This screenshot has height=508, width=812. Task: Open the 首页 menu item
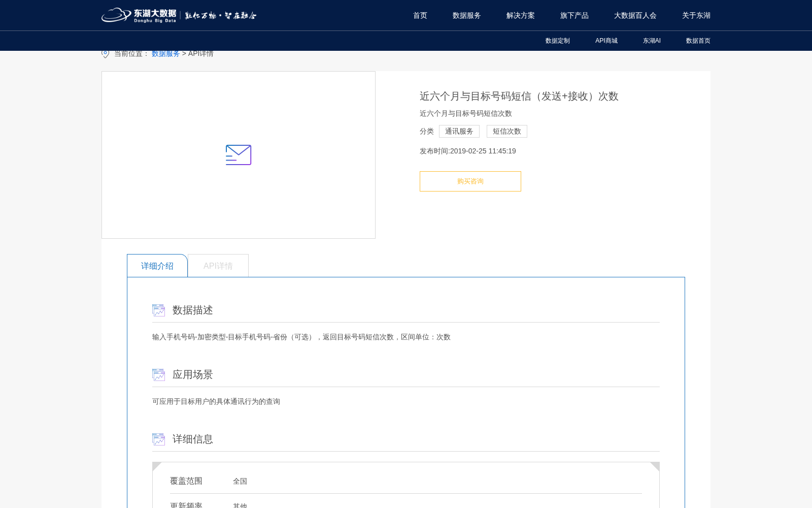(420, 15)
